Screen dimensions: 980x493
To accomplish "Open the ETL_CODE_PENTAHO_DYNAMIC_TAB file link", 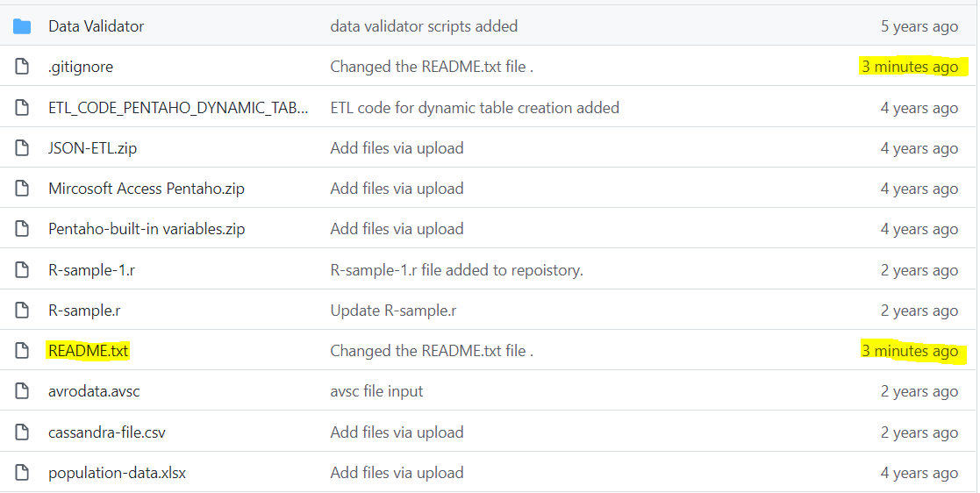I will coord(178,108).
